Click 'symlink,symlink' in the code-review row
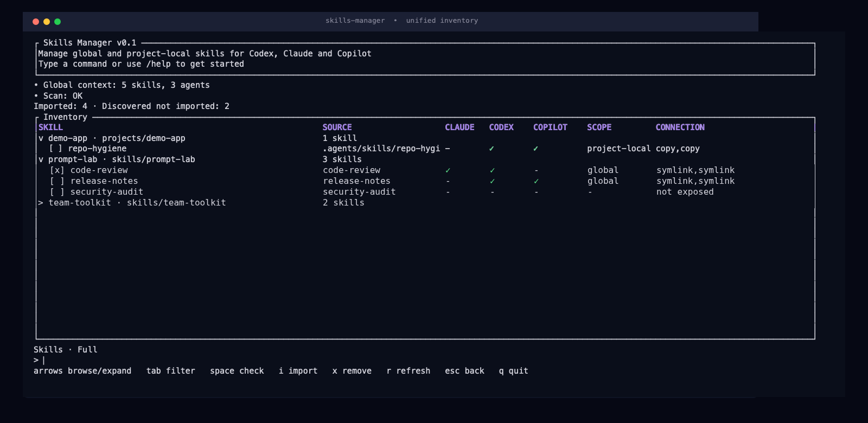This screenshot has height=423, width=868. (695, 170)
